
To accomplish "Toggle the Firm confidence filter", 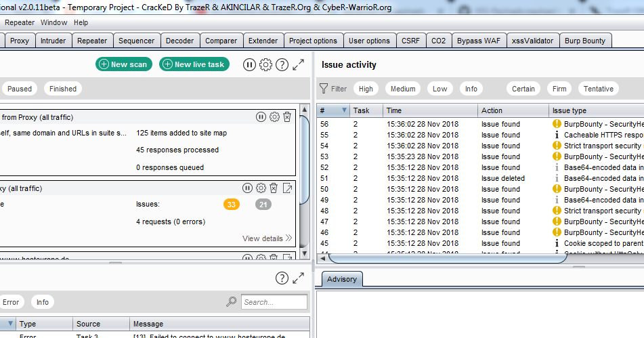I will (x=559, y=89).
